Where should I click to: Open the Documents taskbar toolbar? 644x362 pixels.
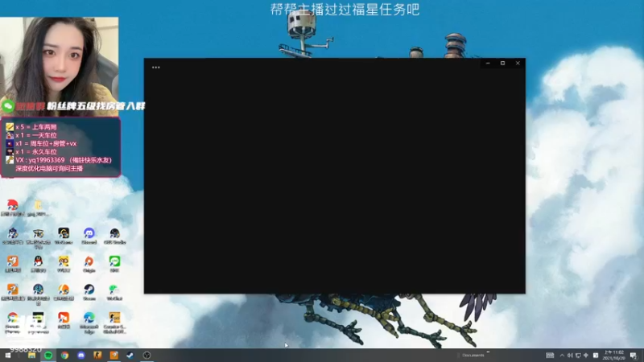[473, 356]
